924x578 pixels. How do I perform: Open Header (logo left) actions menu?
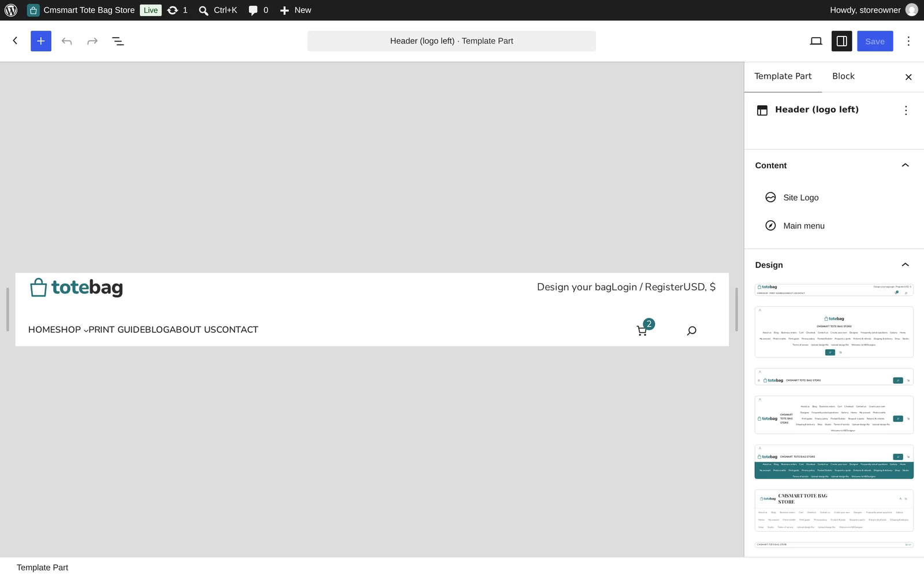pos(906,110)
